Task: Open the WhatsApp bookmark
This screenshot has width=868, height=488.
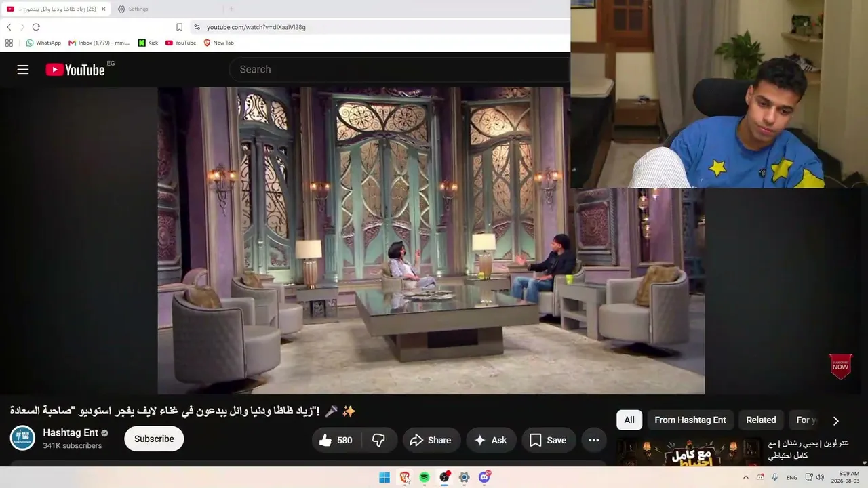Action: coord(43,43)
